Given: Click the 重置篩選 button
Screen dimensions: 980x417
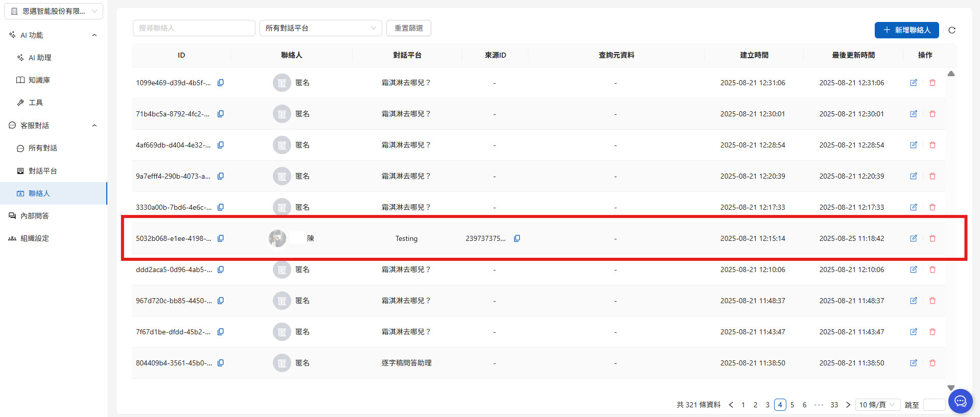Looking at the screenshot, I should [408, 28].
